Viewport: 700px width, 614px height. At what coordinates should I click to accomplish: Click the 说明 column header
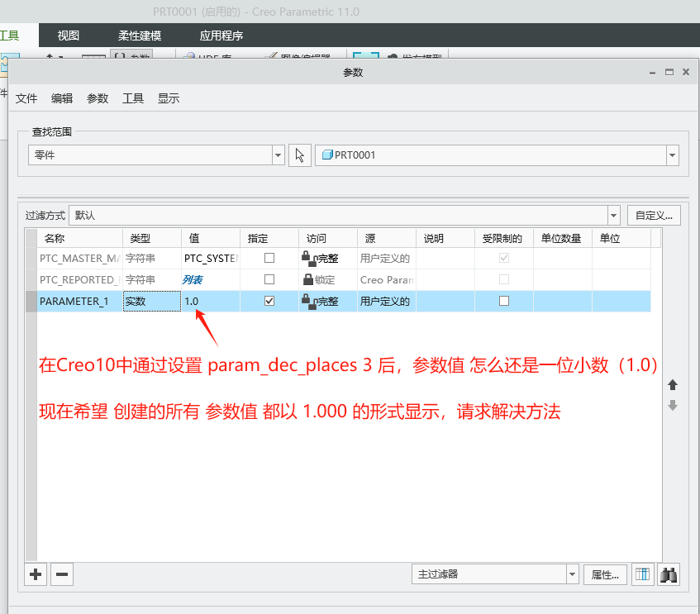coord(445,239)
